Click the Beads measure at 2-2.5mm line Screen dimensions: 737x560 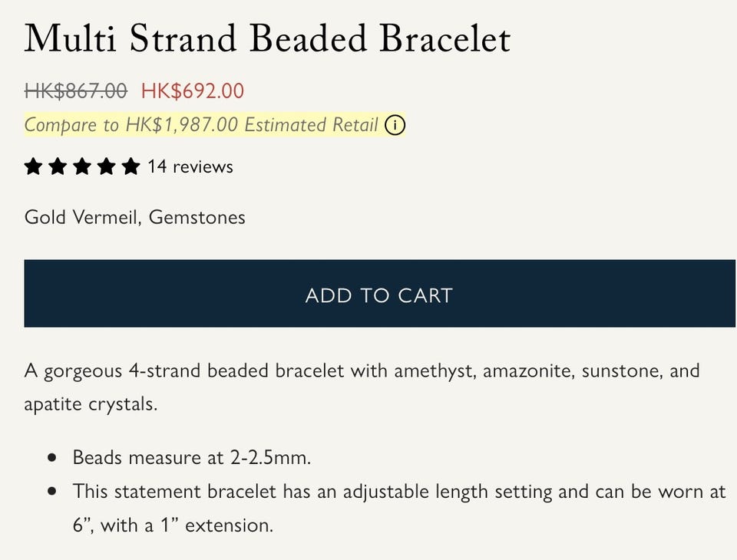click(x=192, y=457)
